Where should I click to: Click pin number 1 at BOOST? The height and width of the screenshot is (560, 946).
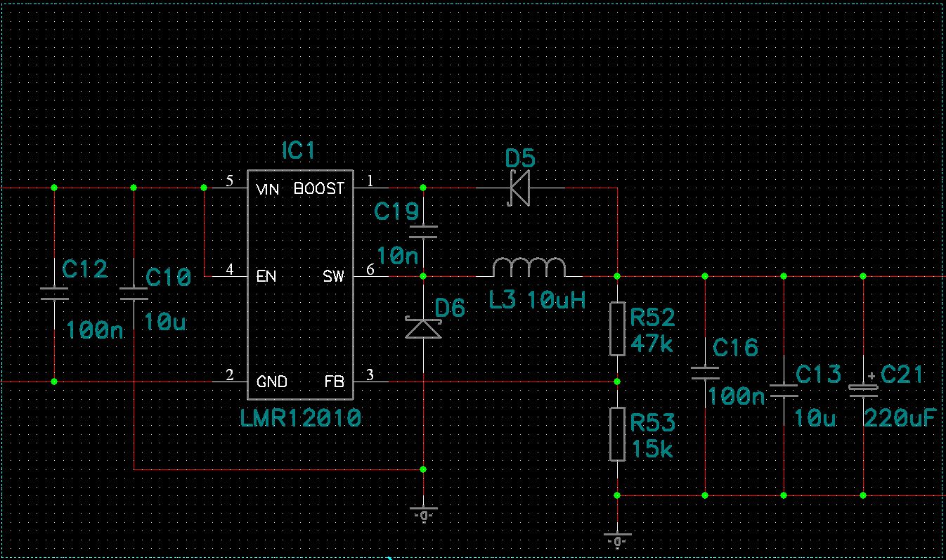371,181
